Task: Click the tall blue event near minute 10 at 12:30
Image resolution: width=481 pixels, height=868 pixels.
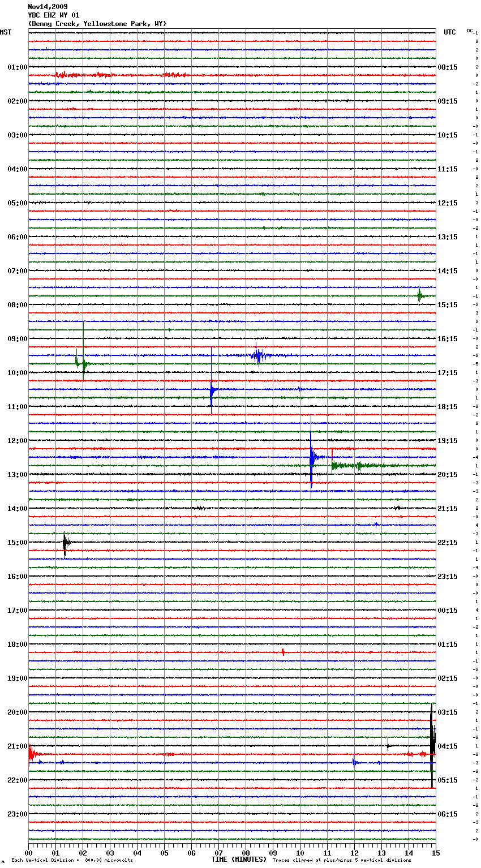Action: coord(312,457)
